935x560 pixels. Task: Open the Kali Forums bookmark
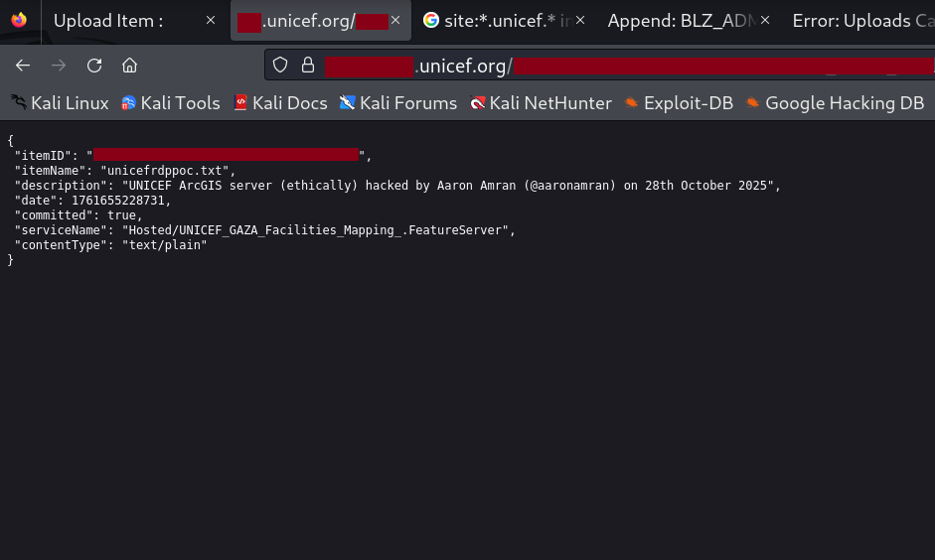[398, 103]
